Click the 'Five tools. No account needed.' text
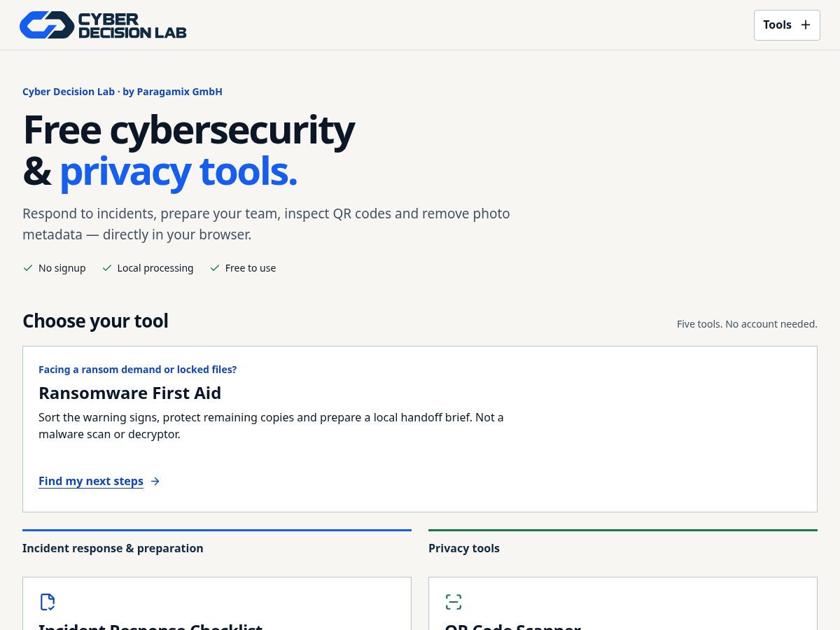Image resolution: width=840 pixels, height=630 pixels. pos(747,324)
